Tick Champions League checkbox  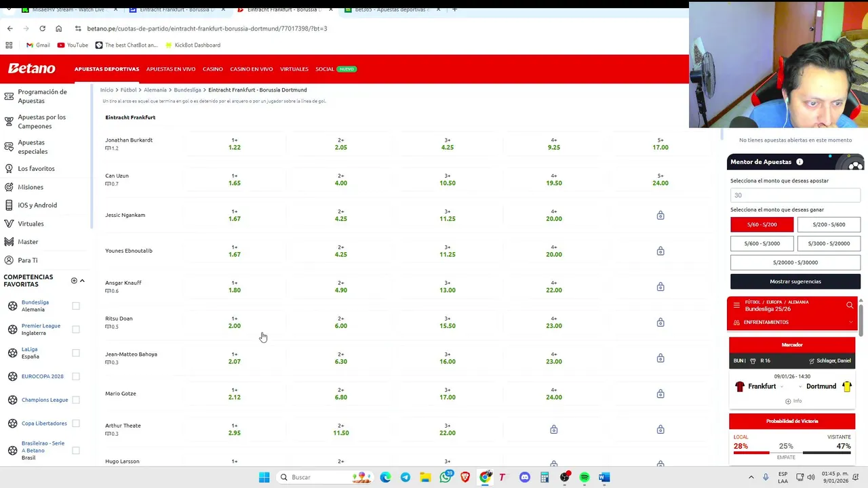click(76, 400)
